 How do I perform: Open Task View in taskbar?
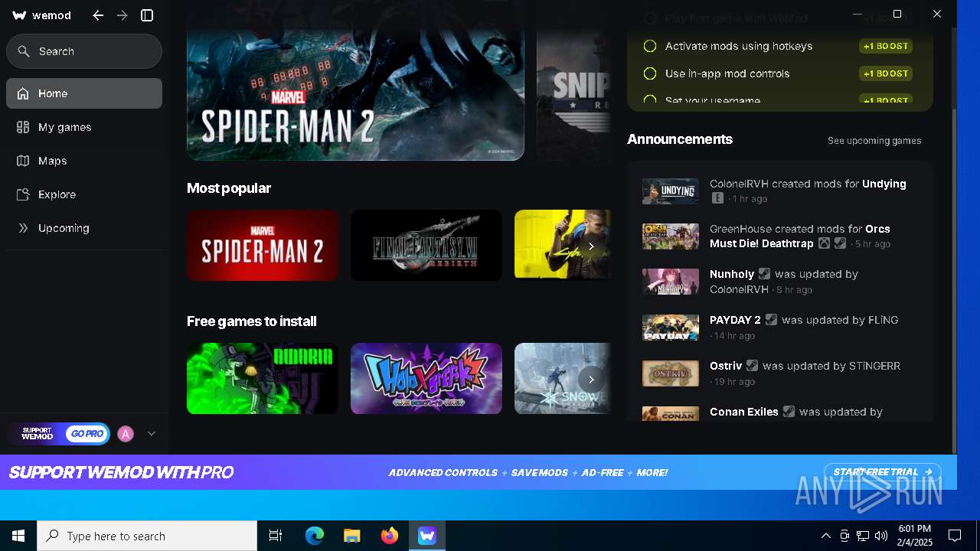(x=276, y=536)
